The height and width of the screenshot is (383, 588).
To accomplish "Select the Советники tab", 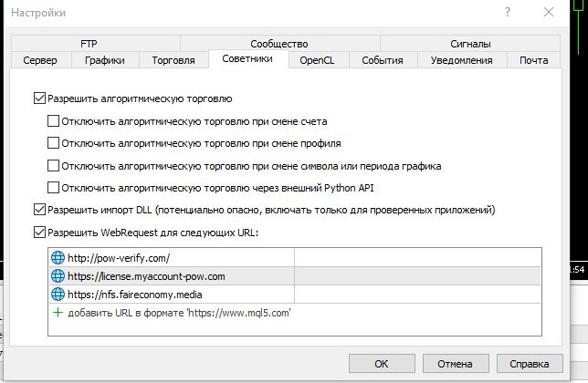I will (247, 58).
